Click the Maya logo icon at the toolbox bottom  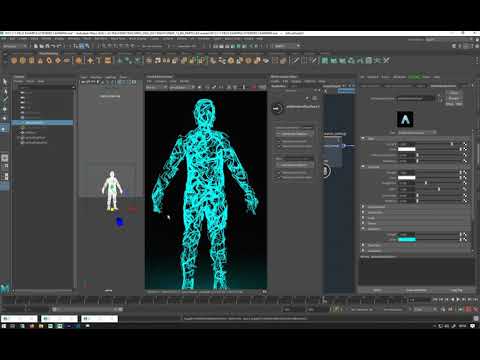point(5,287)
